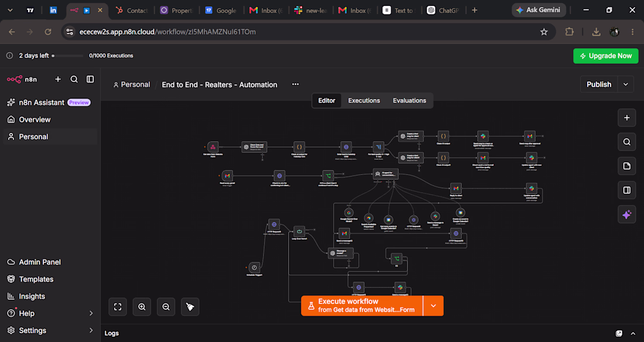Open search in the n8n sidebar
Screen dimensions: 644x342
click(74, 79)
